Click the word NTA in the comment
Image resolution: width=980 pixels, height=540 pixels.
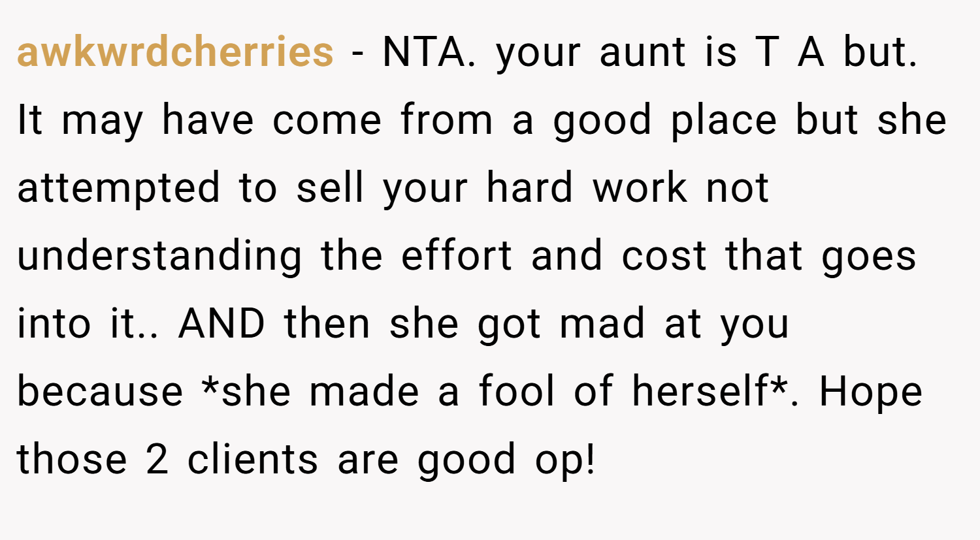pyautogui.click(x=425, y=52)
